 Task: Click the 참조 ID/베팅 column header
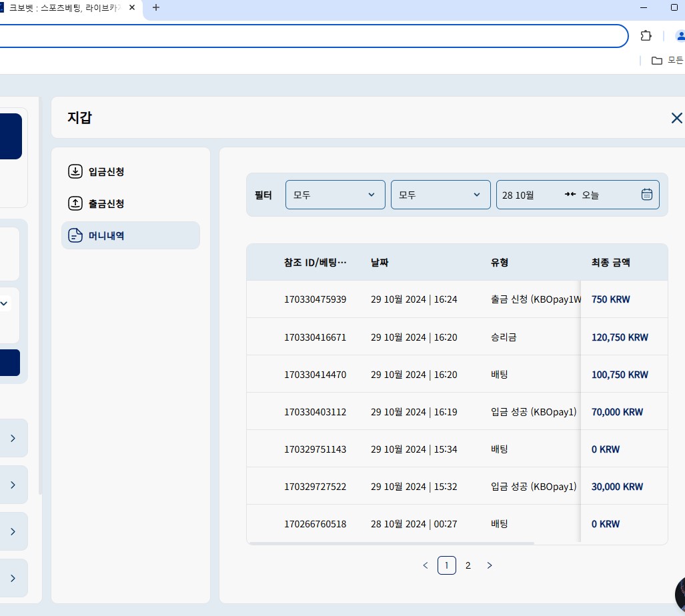point(315,263)
